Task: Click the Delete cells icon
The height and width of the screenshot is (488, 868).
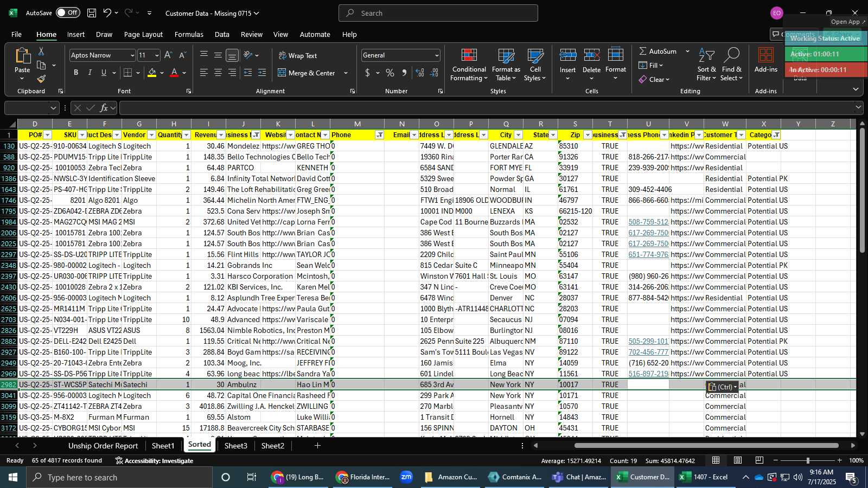Action: (x=591, y=56)
